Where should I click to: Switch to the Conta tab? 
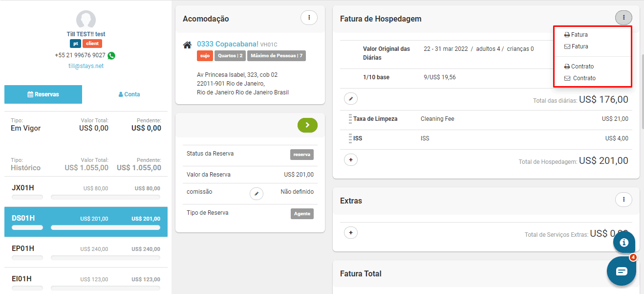point(129,94)
